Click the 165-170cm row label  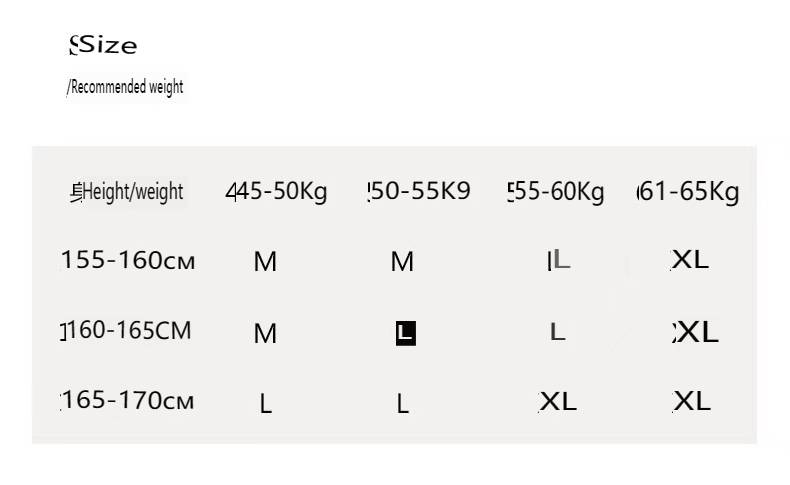(127, 401)
